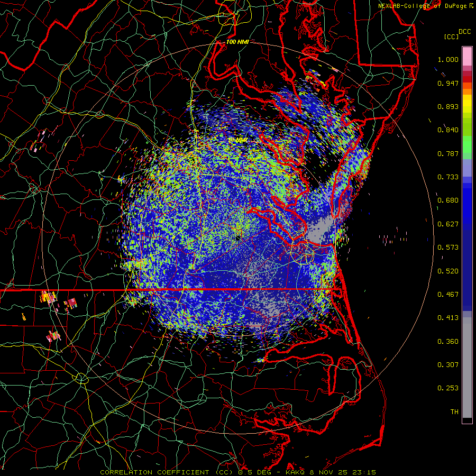The image size is (476, 476).
Task: Click the 0.467 legend value
Action: pos(448,295)
